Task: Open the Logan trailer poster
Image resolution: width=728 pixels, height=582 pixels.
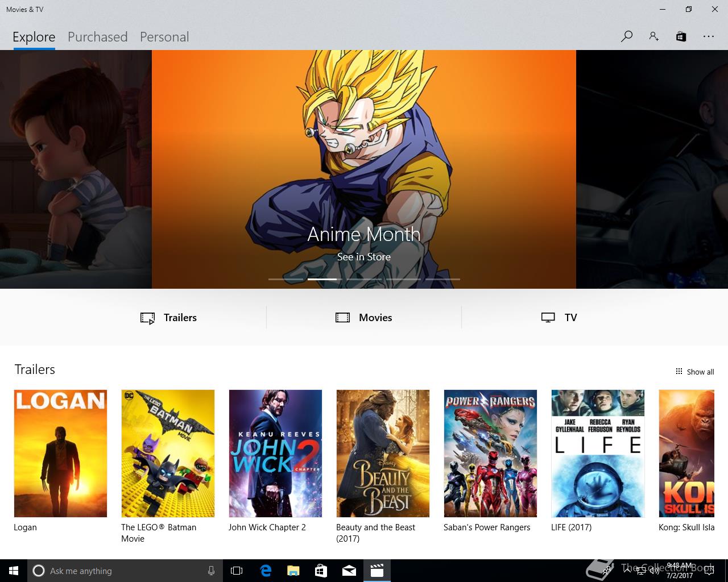Action: tap(60, 454)
